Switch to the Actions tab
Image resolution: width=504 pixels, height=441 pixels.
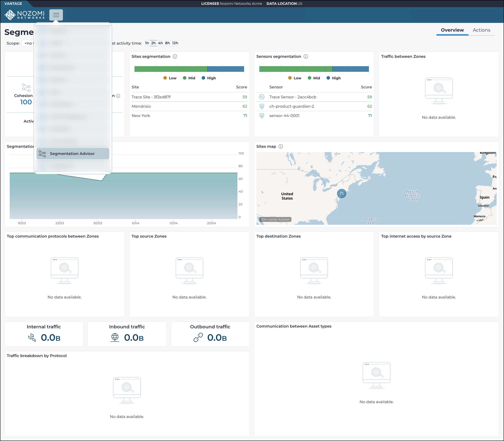click(x=481, y=30)
